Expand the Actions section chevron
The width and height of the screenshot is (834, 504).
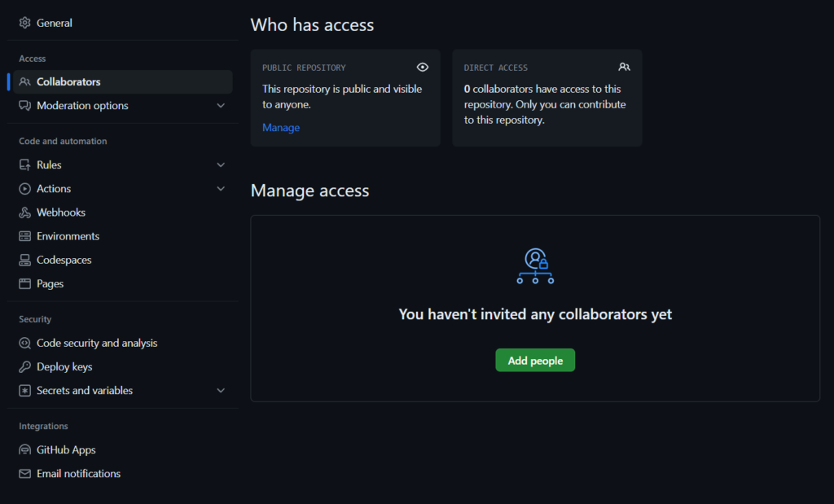[x=221, y=188]
